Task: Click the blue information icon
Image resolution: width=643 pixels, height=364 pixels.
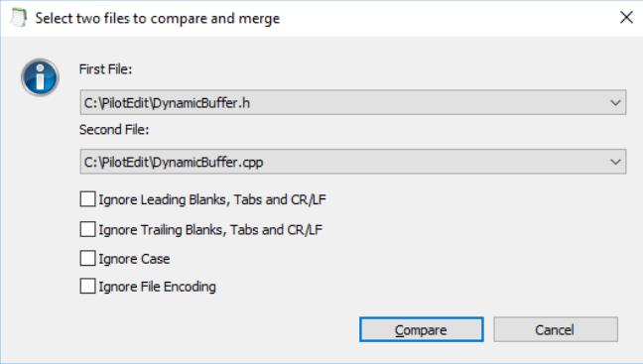Action: (x=40, y=77)
